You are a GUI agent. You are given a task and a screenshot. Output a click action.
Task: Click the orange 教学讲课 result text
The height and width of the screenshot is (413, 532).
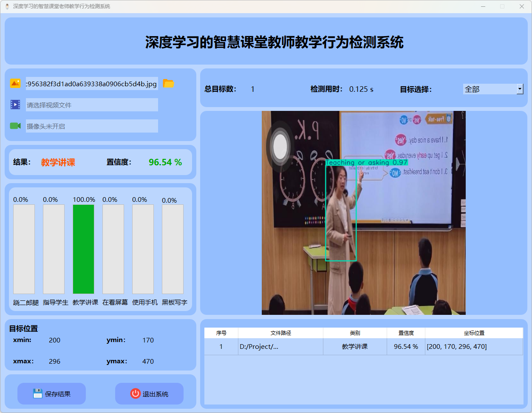click(58, 162)
